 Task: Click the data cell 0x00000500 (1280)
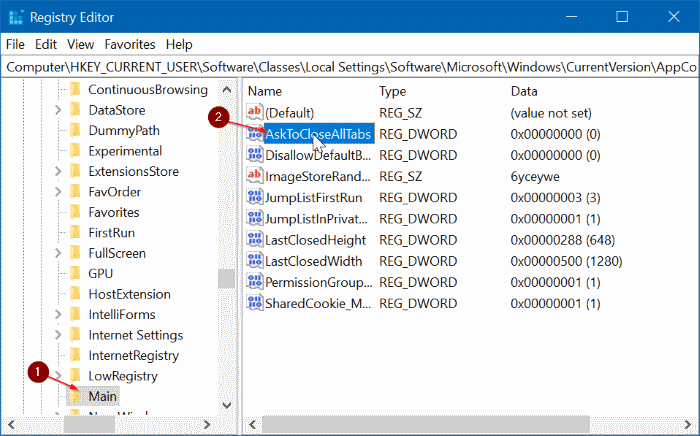tap(566, 261)
